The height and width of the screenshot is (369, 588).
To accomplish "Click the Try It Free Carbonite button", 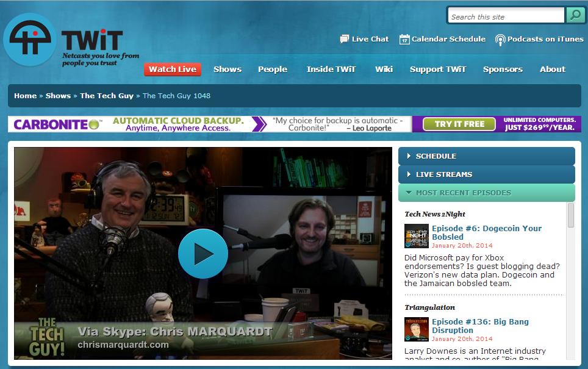I will point(459,124).
